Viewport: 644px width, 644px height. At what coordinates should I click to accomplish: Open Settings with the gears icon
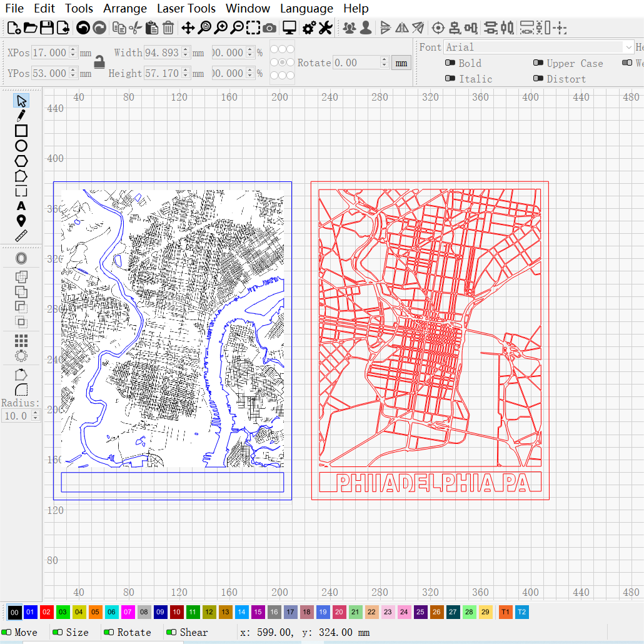[309, 28]
